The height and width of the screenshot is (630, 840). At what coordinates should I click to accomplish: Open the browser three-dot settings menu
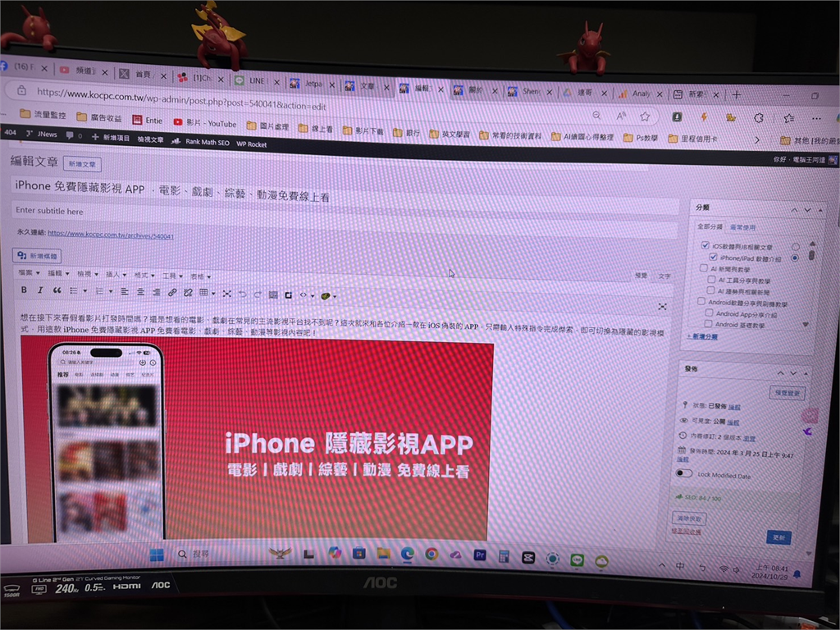pyautogui.click(x=816, y=118)
